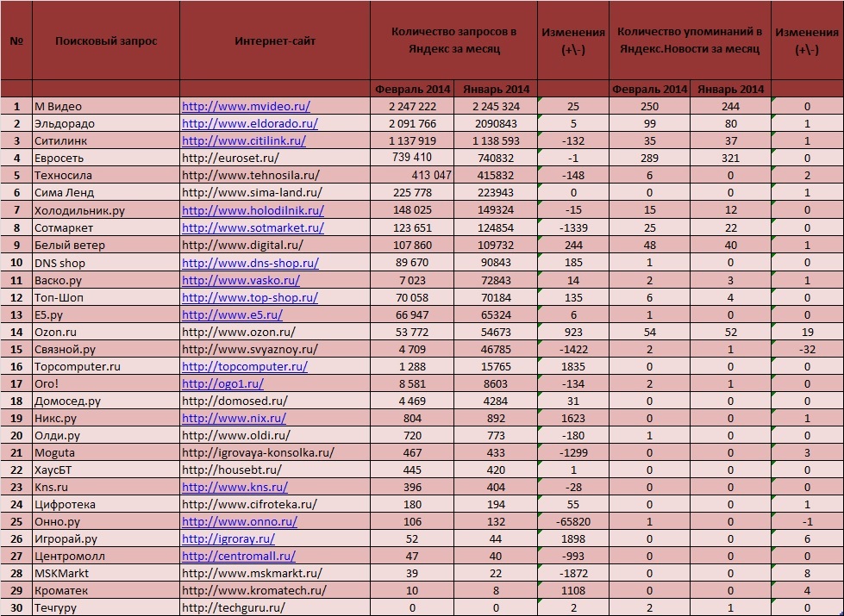The height and width of the screenshot is (616, 844).
Task: Select the cell 'Эльдорадо'
Action: click(x=106, y=123)
